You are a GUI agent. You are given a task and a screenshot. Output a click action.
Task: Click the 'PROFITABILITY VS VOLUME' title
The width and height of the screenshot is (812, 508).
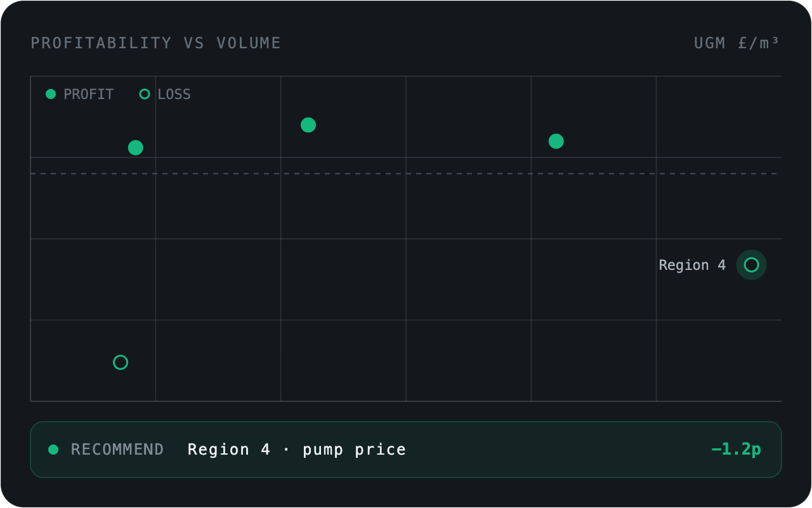point(156,43)
